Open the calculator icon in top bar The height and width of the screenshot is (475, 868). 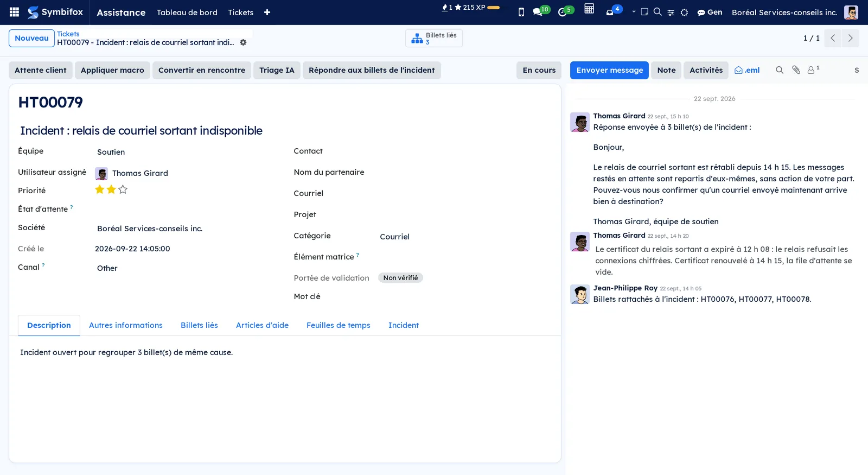(x=589, y=9)
